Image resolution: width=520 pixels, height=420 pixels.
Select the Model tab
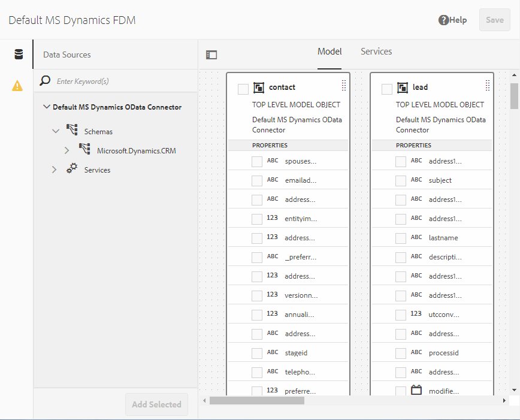[329, 52]
